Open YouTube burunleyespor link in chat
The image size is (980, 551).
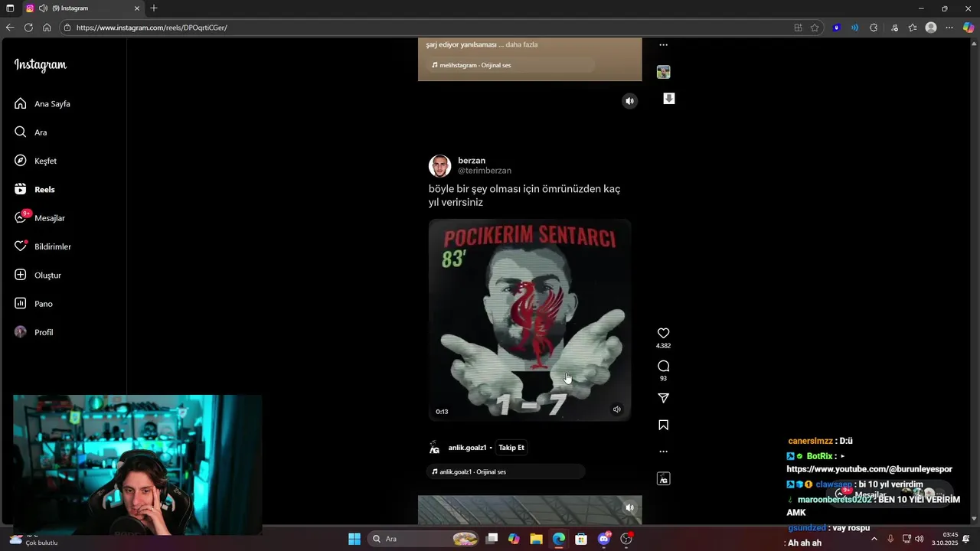[869, 469]
